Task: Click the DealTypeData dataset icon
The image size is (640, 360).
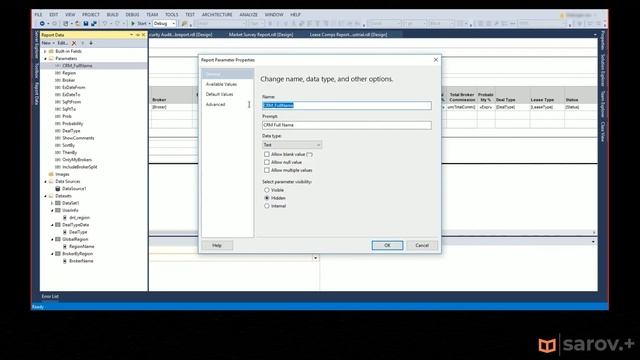Action: (58, 225)
